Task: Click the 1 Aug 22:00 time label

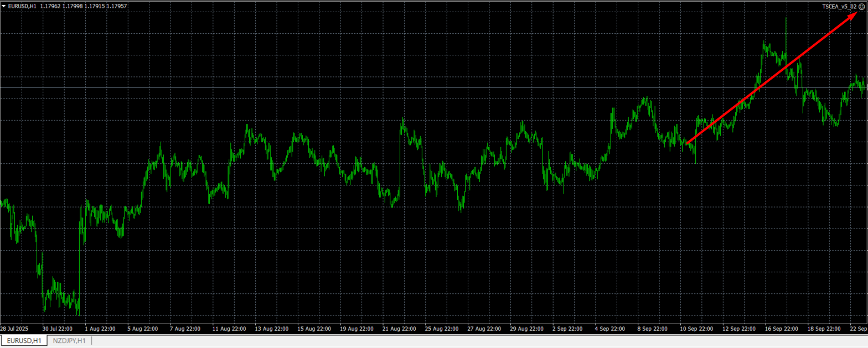Action: tap(100, 329)
